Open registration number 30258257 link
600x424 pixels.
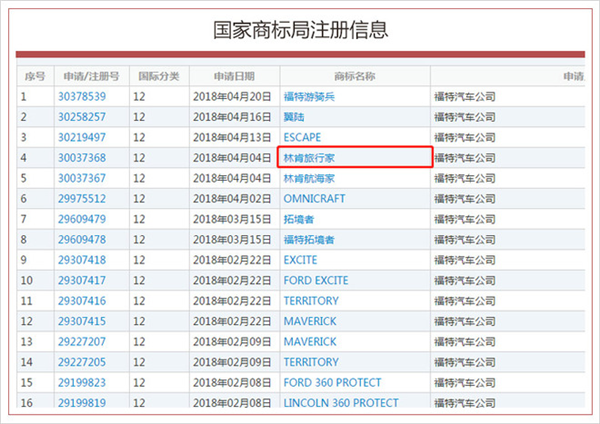82,117
